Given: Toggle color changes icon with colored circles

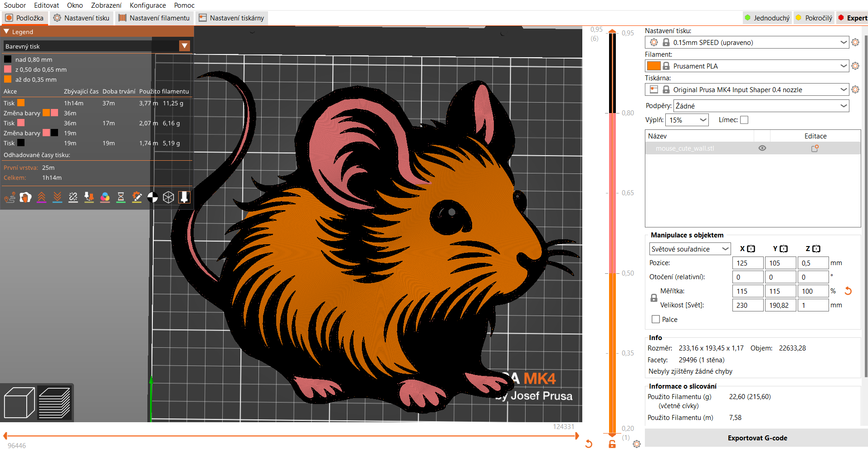Looking at the screenshot, I should [105, 197].
